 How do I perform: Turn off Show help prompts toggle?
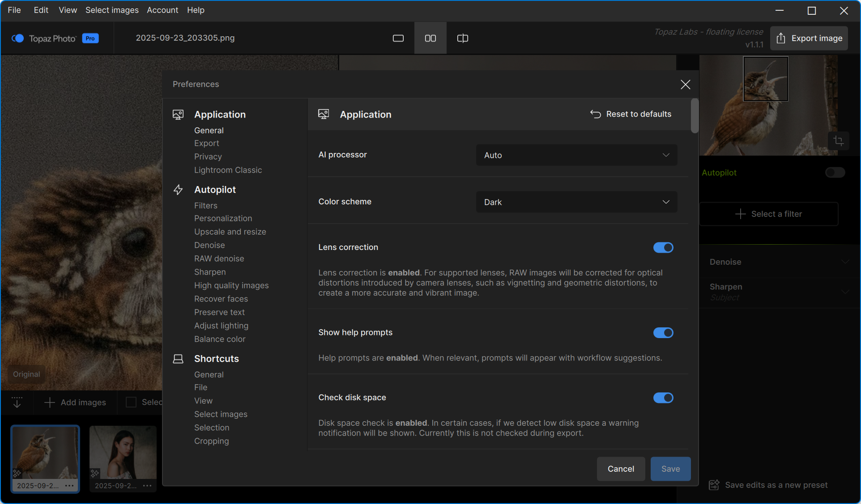[x=663, y=333]
